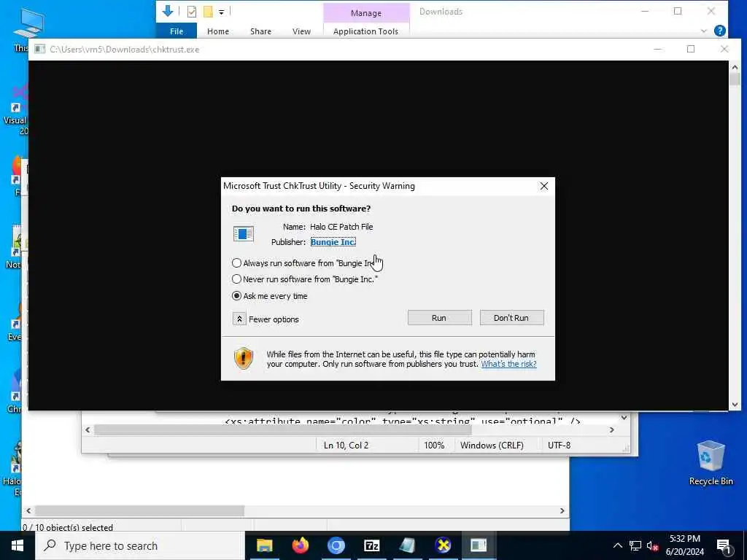Image resolution: width=747 pixels, height=560 pixels.
Task: Open the blue circle browser taskbar icon
Action: [x=336, y=545]
